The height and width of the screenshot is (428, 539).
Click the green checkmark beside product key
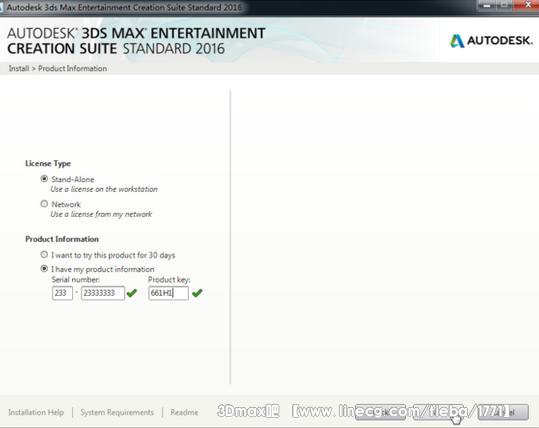point(197,293)
